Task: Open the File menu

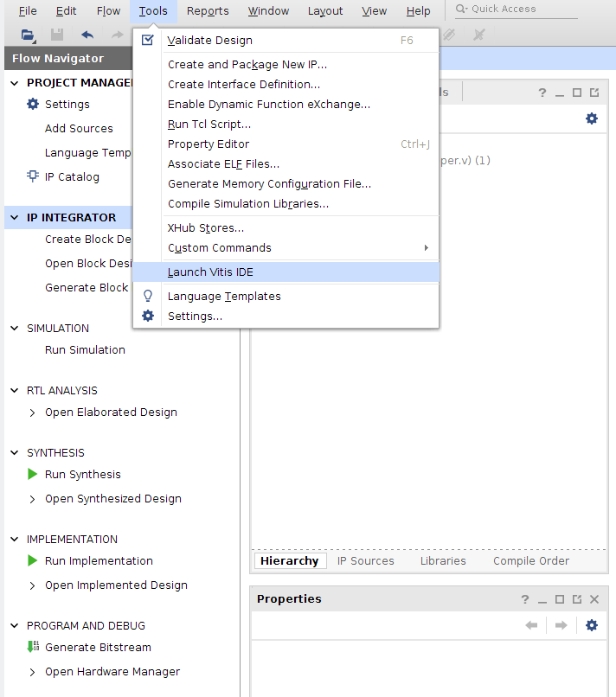Action: tap(28, 11)
